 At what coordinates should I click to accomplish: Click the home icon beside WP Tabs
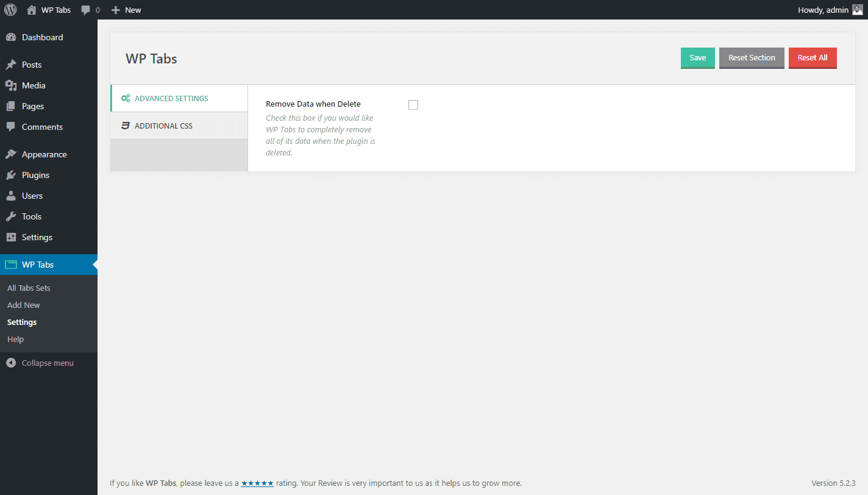click(32, 10)
